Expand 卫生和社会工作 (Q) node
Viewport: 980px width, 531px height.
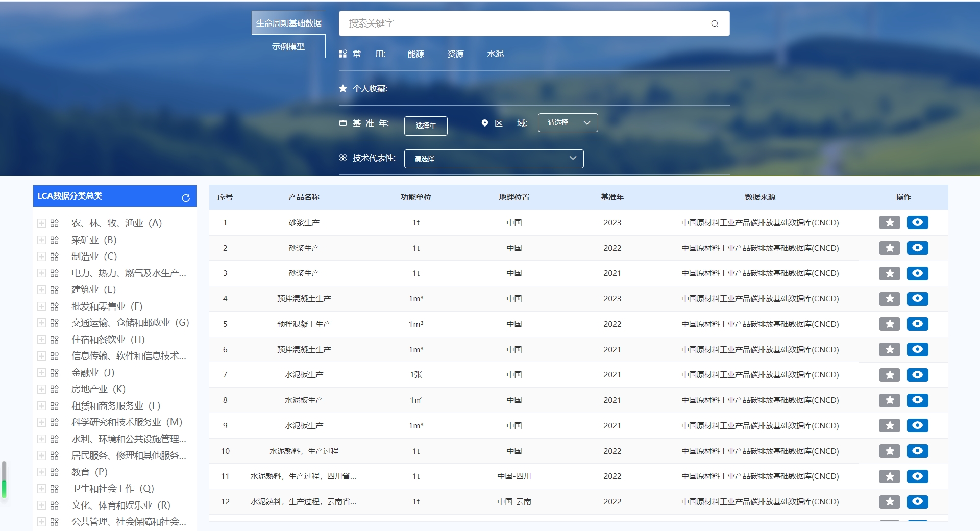41,489
